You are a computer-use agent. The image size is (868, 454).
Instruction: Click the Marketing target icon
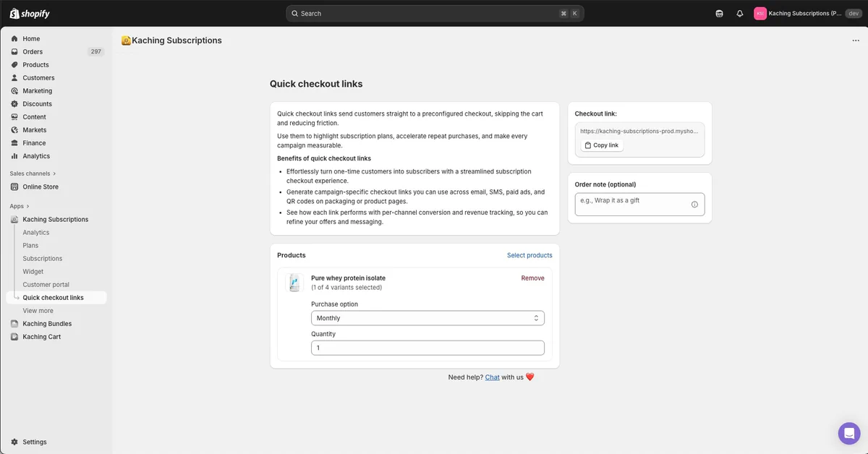[x=14, y=91]
